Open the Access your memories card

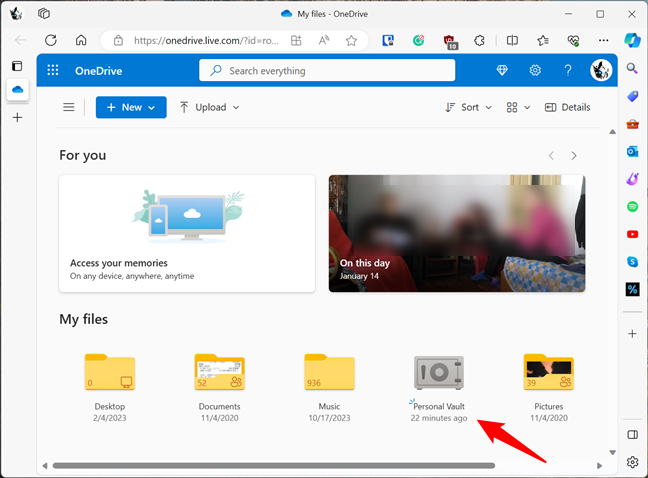point(187,233)
